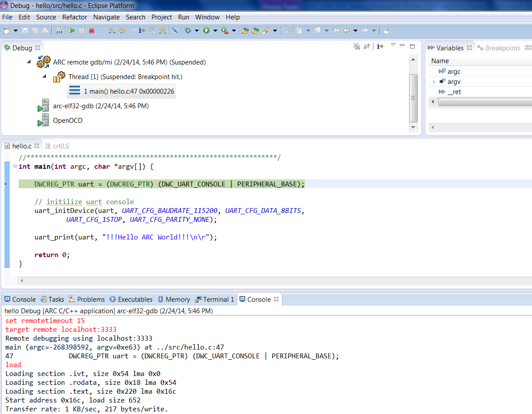Click the External Tools run icon

tap(225, 30)
